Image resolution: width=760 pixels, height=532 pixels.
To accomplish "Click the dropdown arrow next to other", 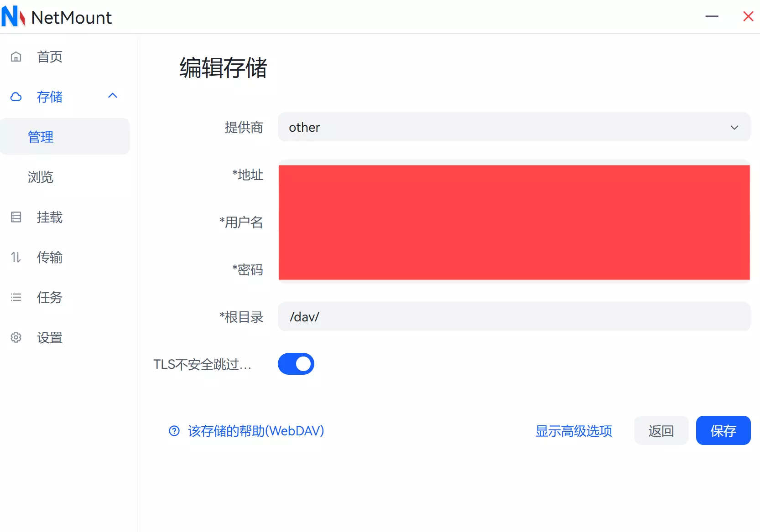I will [734, 128].
